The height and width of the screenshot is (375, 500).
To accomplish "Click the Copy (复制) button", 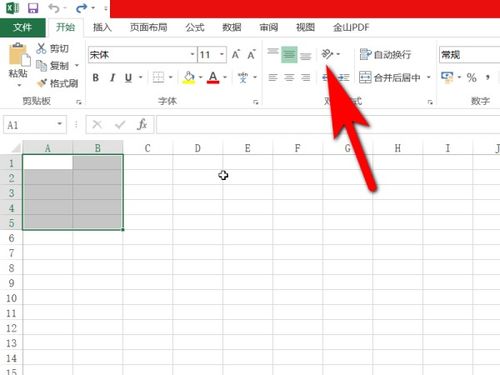I will tap(53, 66).
